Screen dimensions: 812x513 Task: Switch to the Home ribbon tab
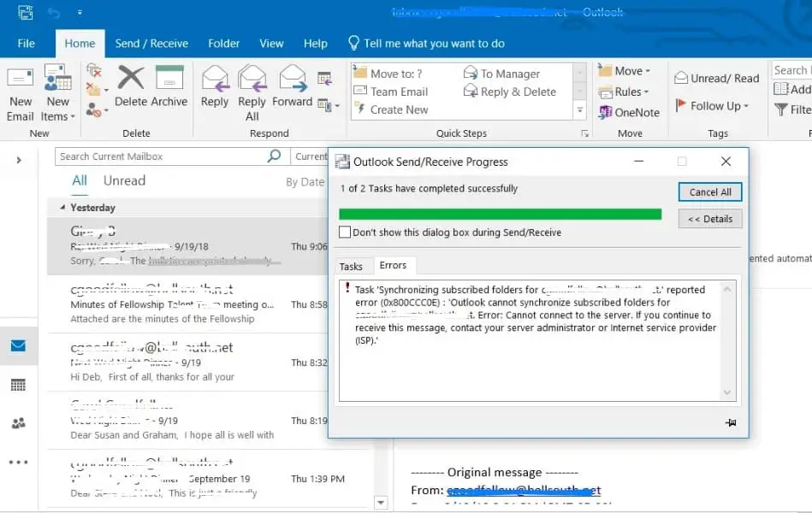(x=80, y=44)
